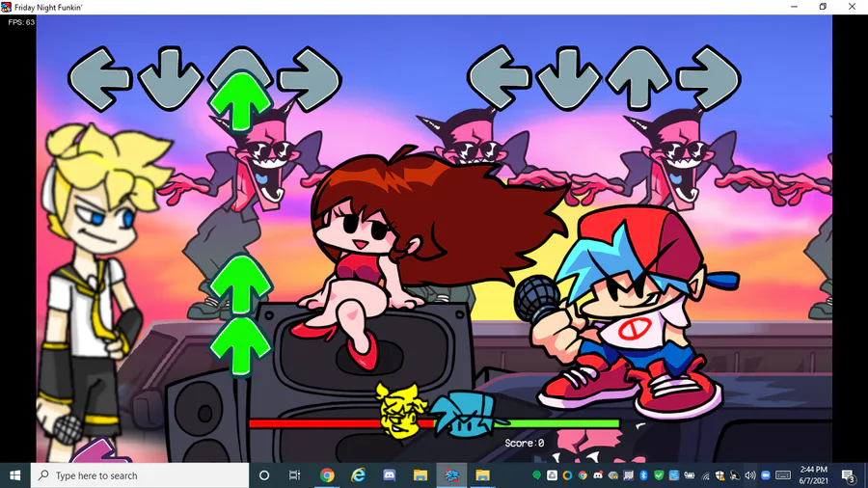Click the yellow opponent face health icon
868x488 pixels.
click(401, 411)
